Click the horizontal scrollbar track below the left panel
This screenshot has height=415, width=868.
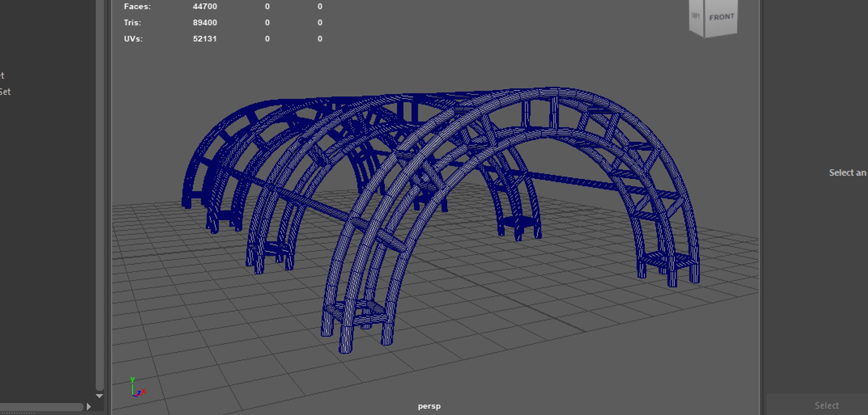(42, 407)
